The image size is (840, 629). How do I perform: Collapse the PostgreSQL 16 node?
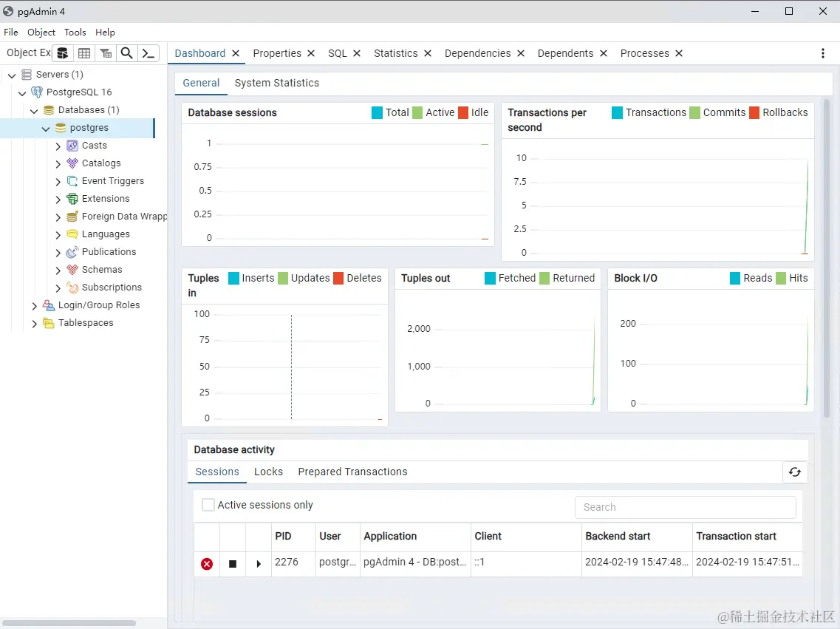click(x=22, y=92)
